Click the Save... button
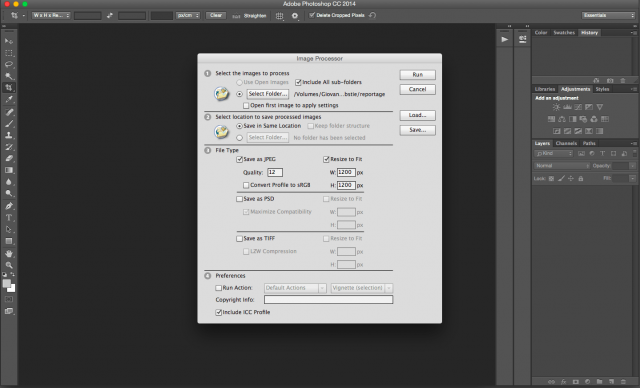 click(418, 130)
